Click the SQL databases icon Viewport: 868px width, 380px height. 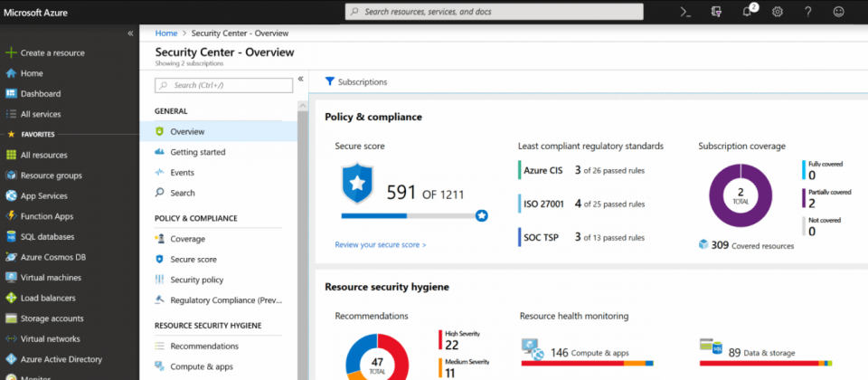pos(11,237)
